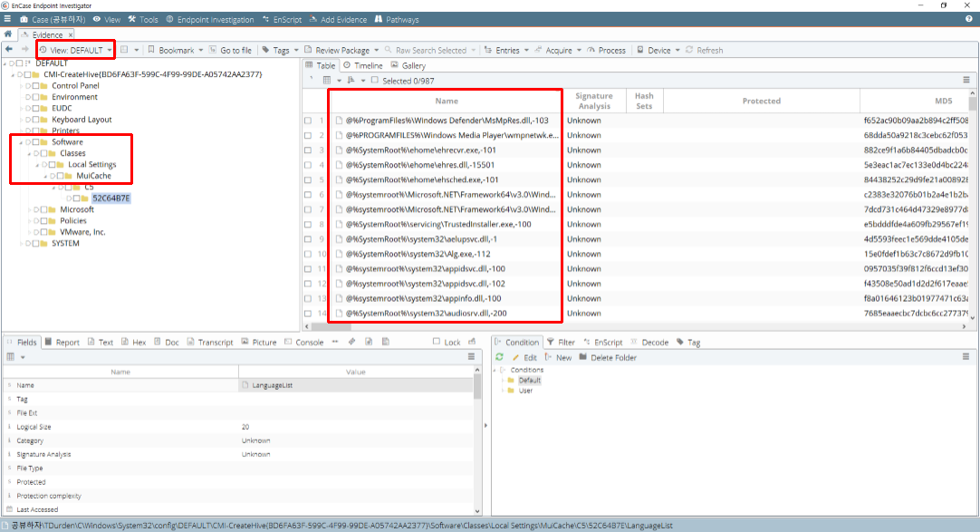Screen dimensions: 980x532
Task: Open the table pane options menu icon
Action: coord(966,81)
